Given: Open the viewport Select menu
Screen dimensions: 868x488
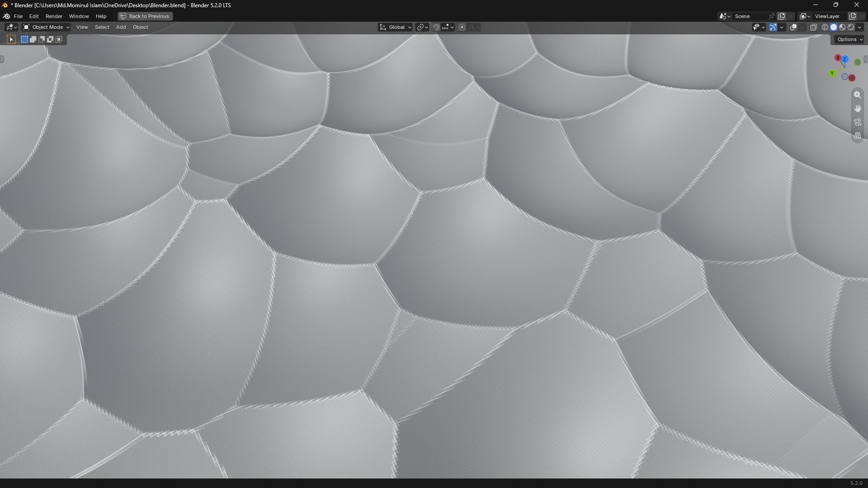Looking at the screenshot, I should tap(102, 27).
